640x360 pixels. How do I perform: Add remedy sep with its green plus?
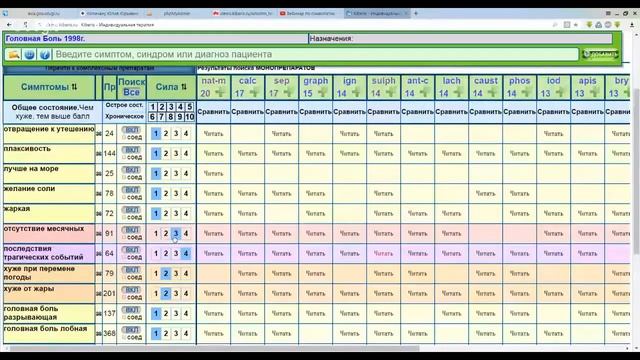click(288, 93)
